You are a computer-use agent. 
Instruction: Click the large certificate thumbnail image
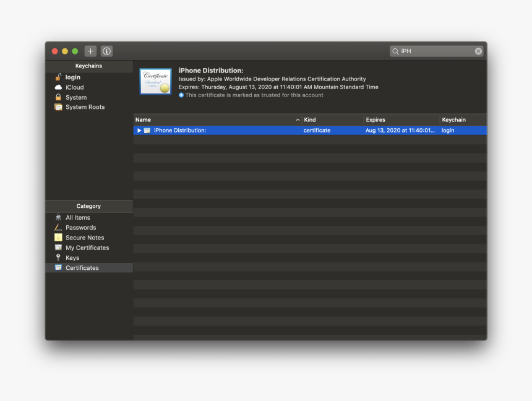click(x=155, y=82)
